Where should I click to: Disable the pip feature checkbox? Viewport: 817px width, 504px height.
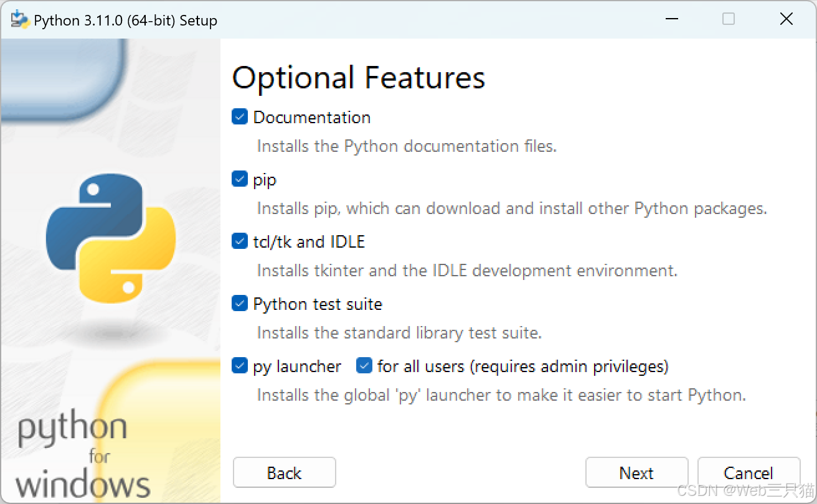[x=239, y=179]
